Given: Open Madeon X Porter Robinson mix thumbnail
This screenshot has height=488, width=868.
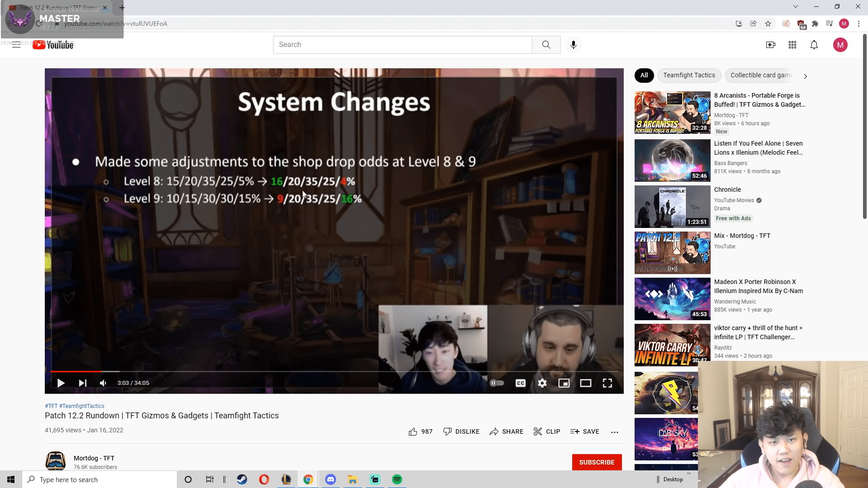Looking at the screenshot, I should 672,299.
